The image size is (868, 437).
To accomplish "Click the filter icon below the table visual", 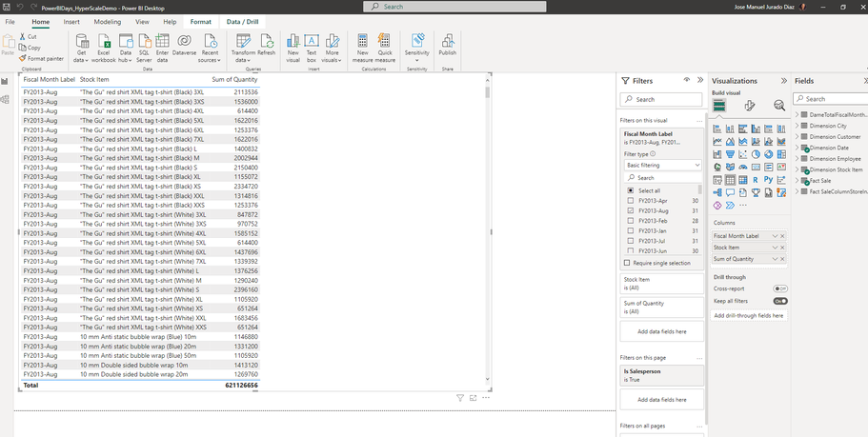I will tap(460, 398).
